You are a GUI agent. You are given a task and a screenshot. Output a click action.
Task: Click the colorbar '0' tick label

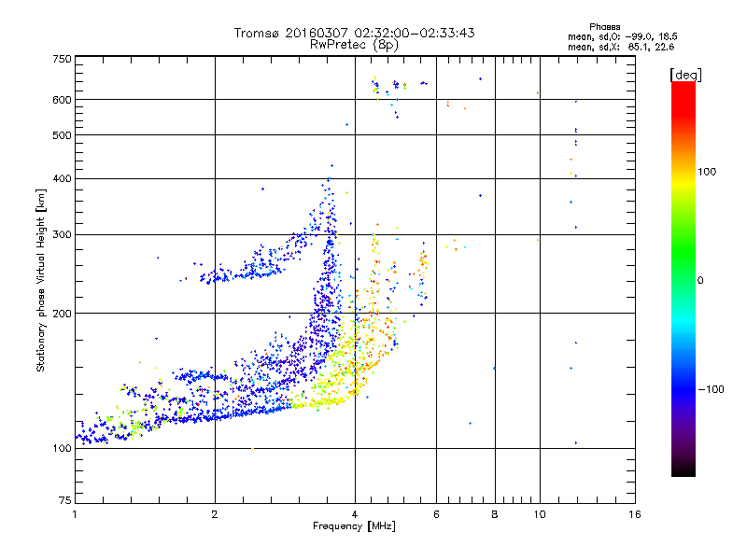click(700, 281)
